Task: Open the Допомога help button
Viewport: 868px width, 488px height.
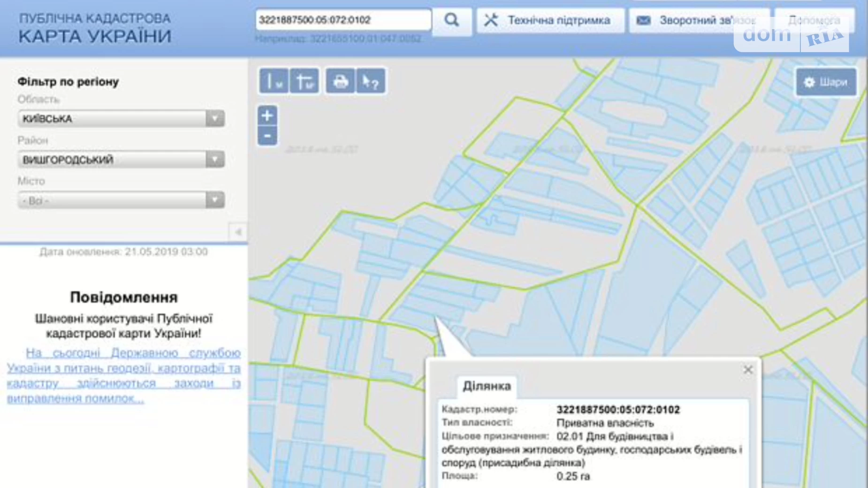Action: coord(814,20)
